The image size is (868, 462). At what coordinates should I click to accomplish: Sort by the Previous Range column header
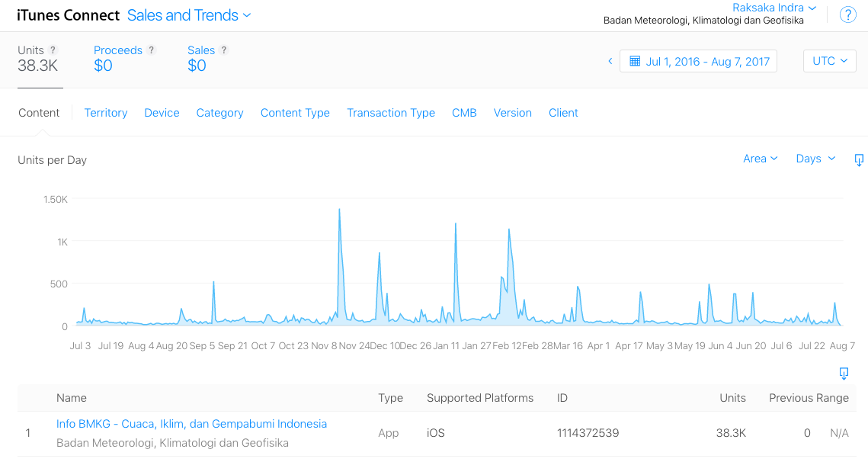809,398
